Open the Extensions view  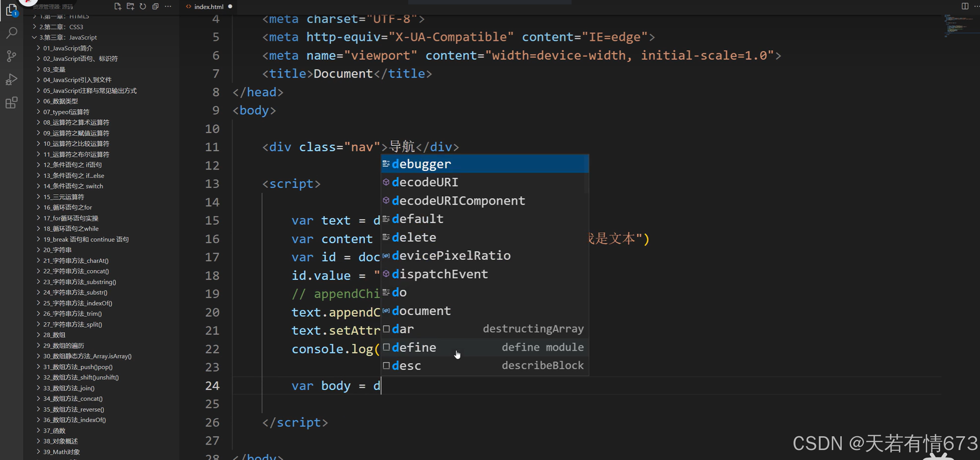(x=11, y=103)
